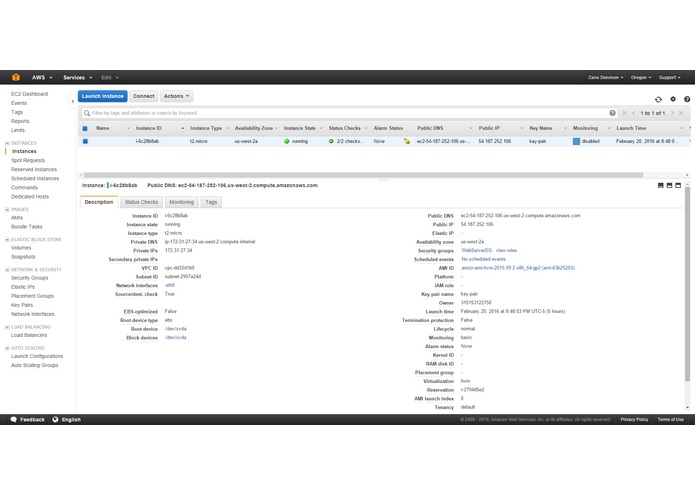The height and width of the screenshot is (494, 695).
Task: Go to first page of results
Action: [625, 113]
